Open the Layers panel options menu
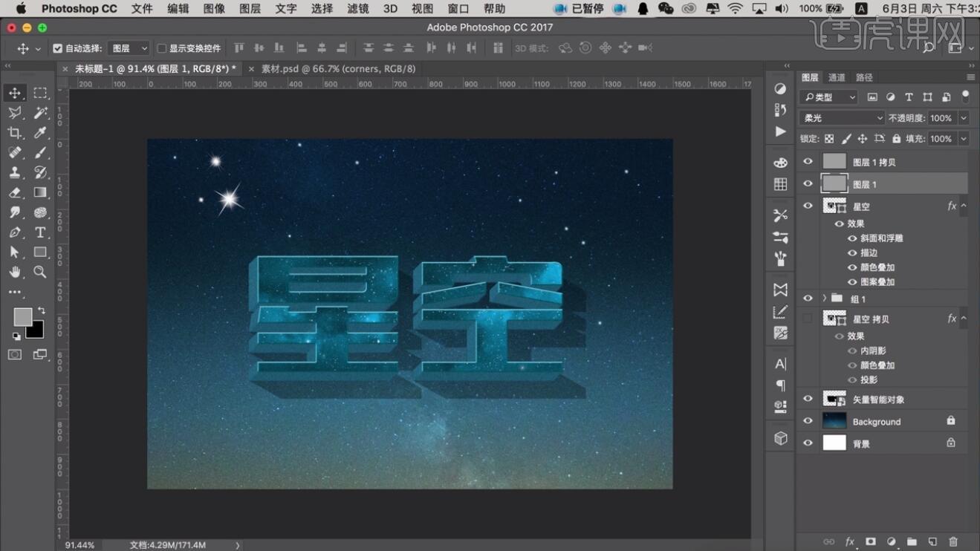980x551 pixels. point(970,77)
